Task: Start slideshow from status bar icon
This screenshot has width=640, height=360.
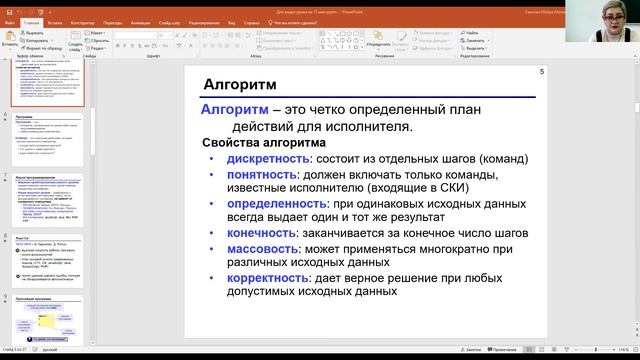Action: point(567,350)
